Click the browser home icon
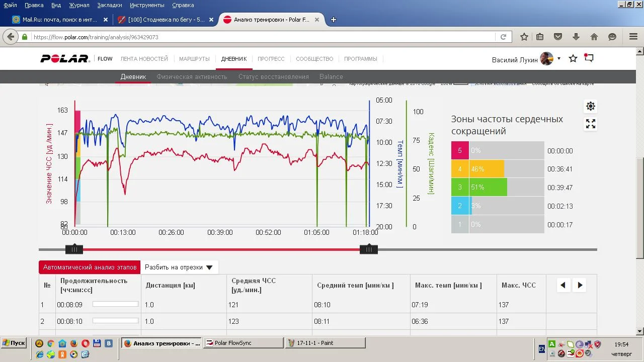The height and width of the screenshot is (362, 644). [x=594, y=37]
